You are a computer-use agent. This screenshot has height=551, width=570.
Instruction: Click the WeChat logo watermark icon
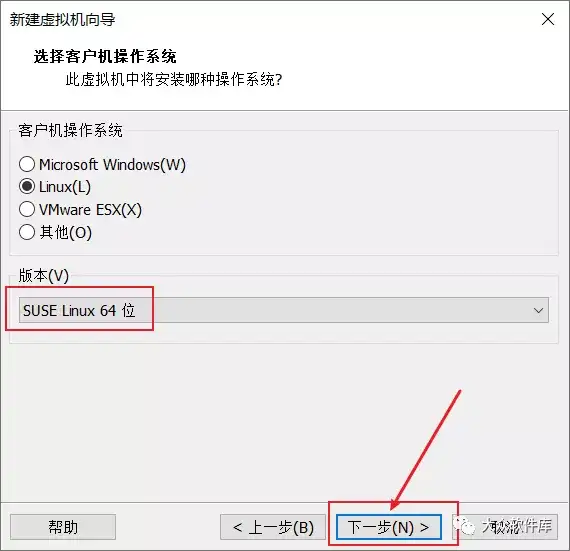coord(464,526)
